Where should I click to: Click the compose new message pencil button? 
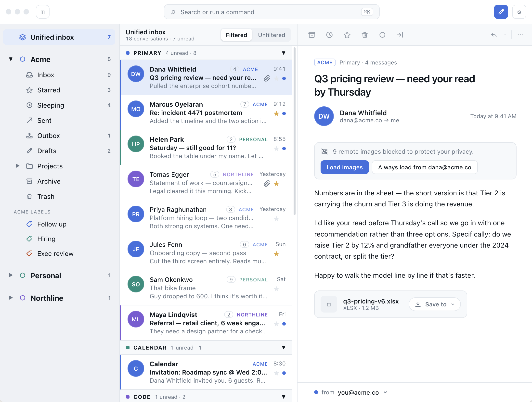[x=501, y=12]
